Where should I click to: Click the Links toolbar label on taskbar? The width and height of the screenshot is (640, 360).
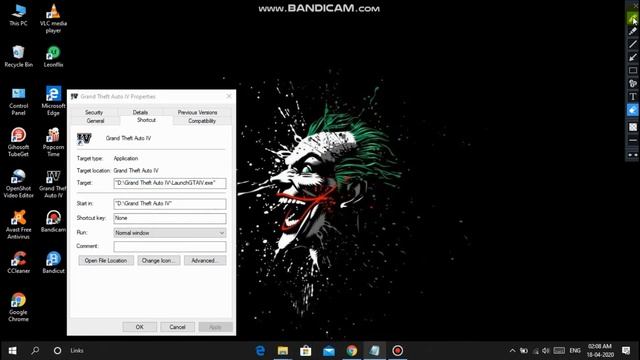pos(77,351)
